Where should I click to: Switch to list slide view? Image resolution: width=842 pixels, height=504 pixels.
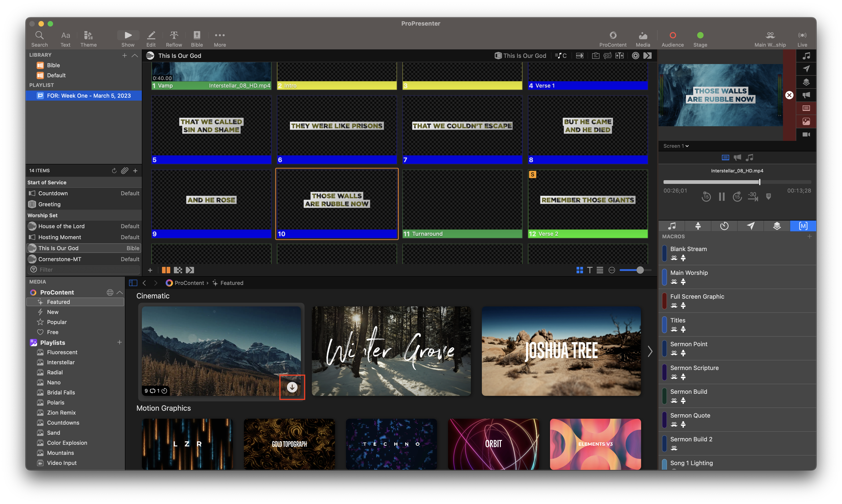click(600, 270)
